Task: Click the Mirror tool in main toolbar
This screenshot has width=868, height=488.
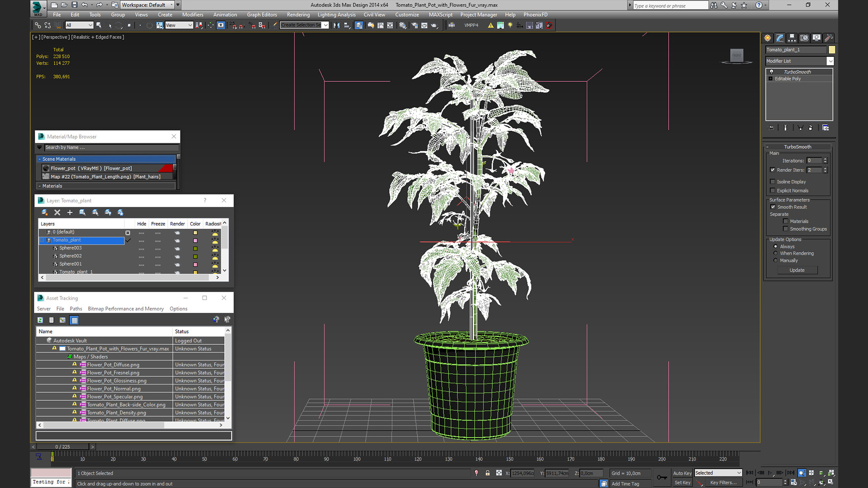Action: coord(336,25)
